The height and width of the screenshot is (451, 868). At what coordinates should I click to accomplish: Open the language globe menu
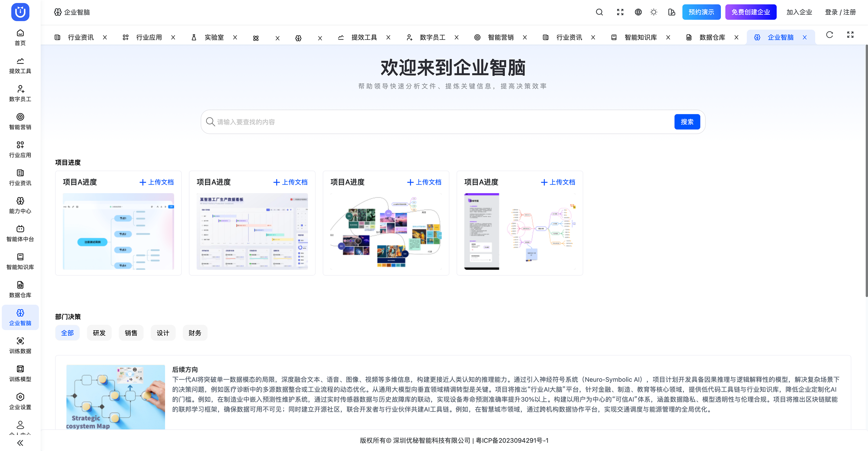pos(638,12)
